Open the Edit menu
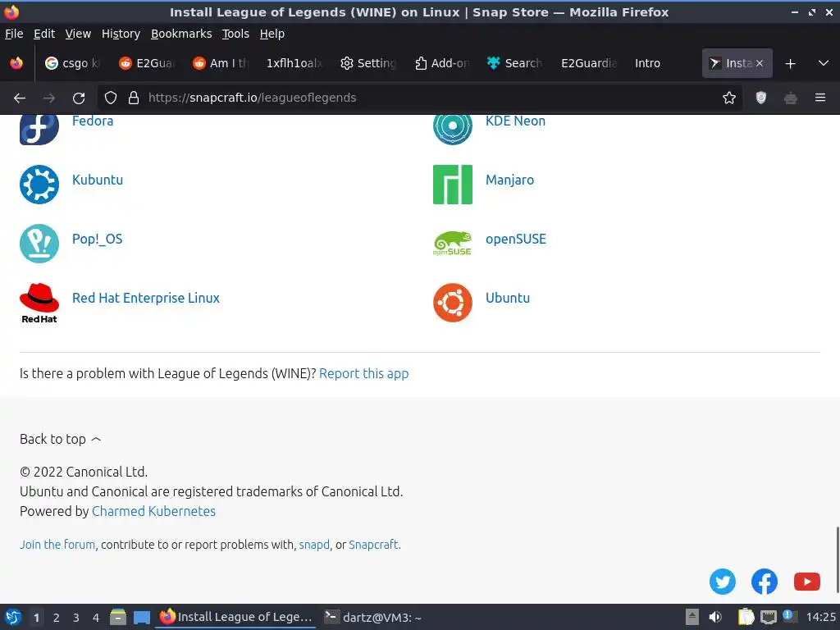 (x=44, y=34)
